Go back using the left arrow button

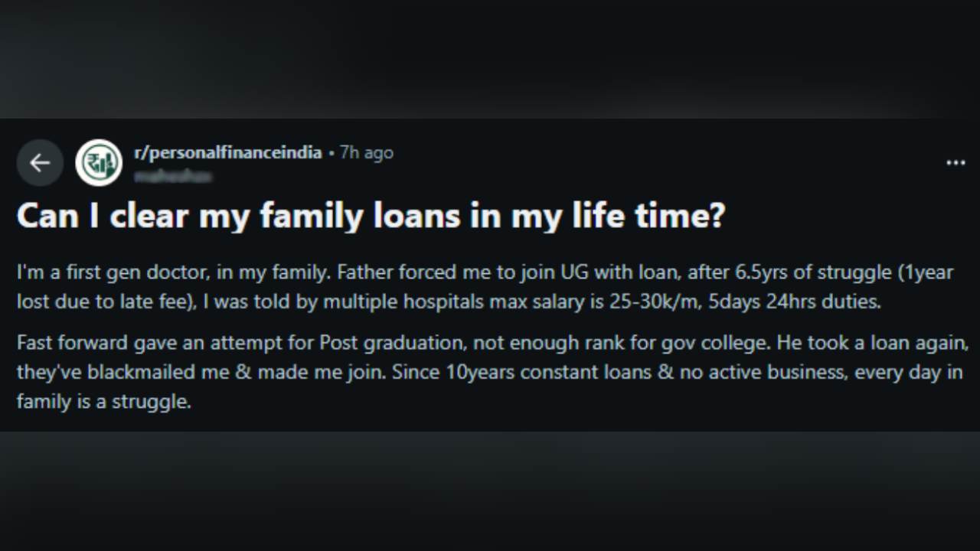[40, 162]
